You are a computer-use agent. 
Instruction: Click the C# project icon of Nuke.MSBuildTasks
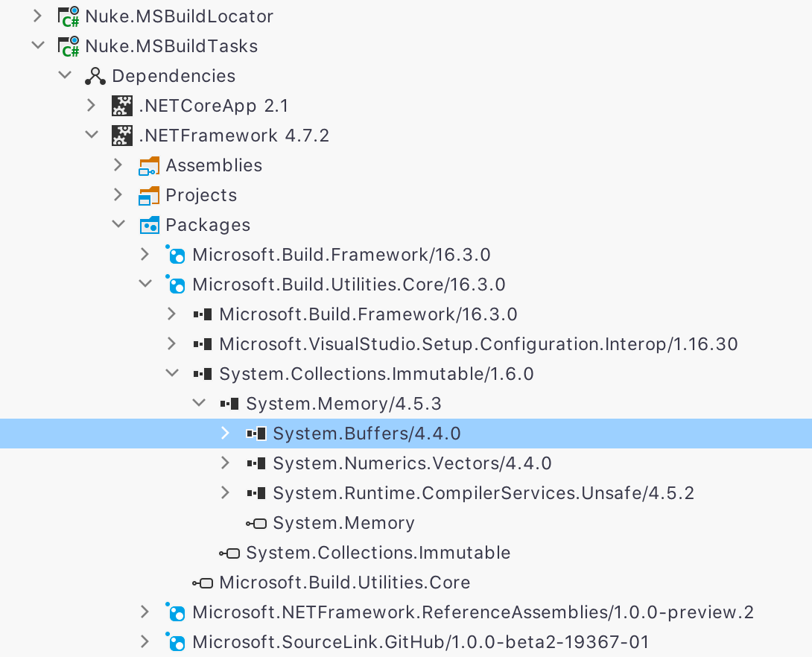(69, 46)
